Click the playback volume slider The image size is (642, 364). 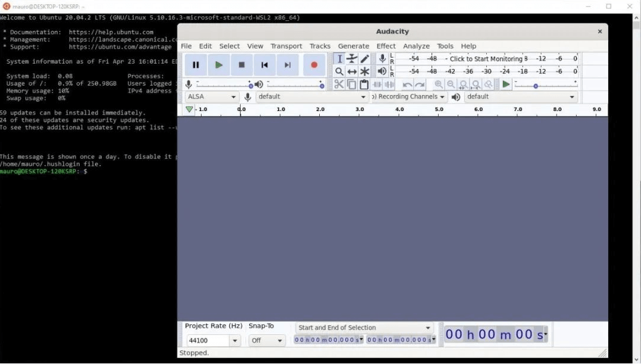pos(294,85)
